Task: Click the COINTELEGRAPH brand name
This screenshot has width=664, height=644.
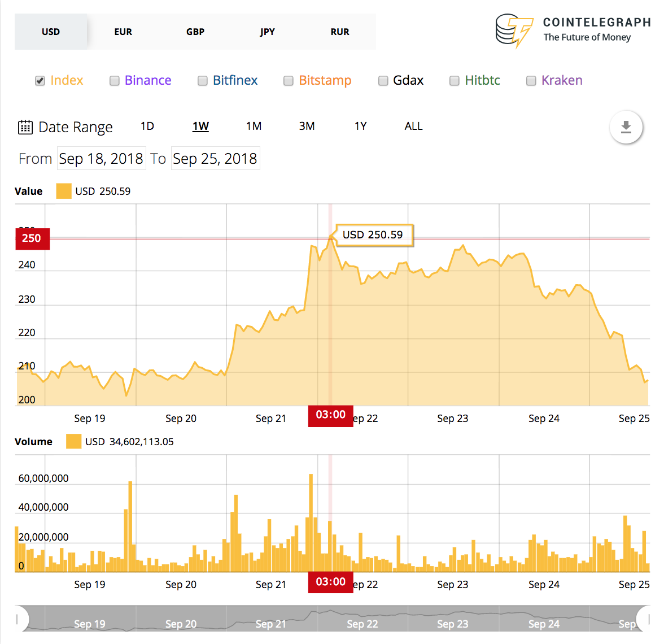Action: click(597, 23)
